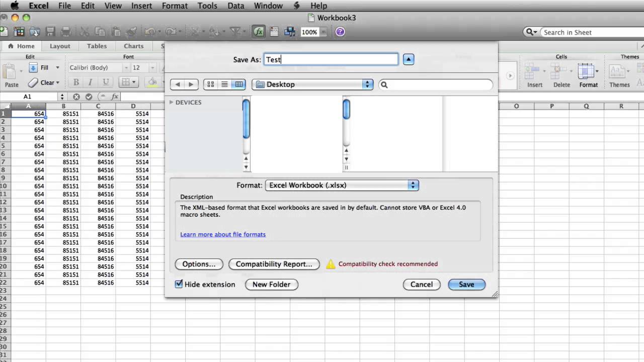The width and height of the screenshot is (644, 362).
Task: Uncheck the Hide extension checkbox
Action: coord(179,284)
